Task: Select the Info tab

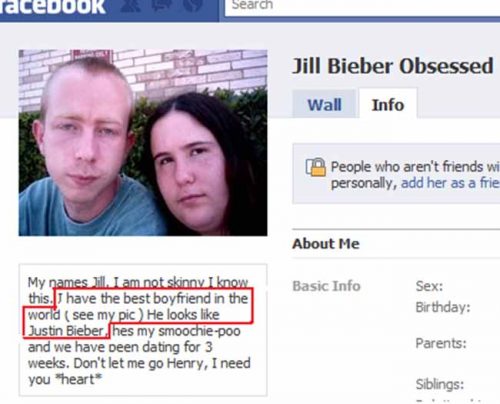Action: (x=388, y=104)
